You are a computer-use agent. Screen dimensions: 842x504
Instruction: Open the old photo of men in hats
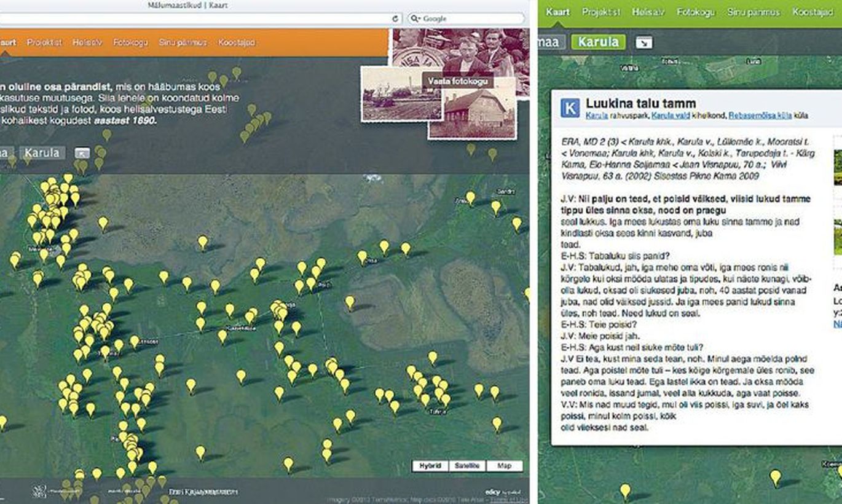click(462, 53)
